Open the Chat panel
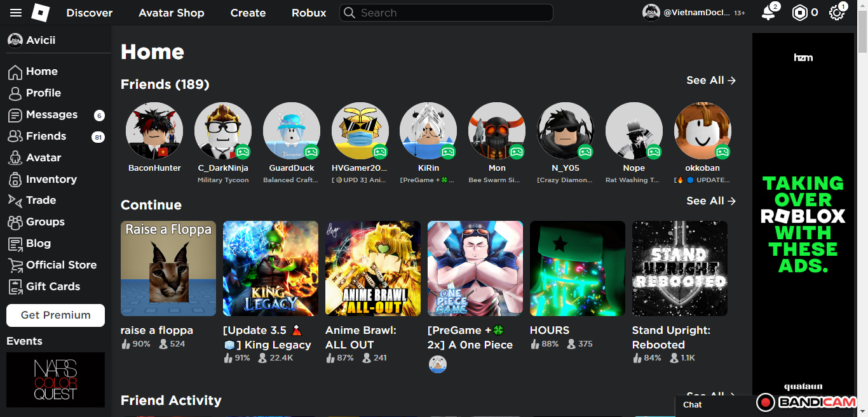Viewport: 868px width, 417px height. tap(693, 405)
